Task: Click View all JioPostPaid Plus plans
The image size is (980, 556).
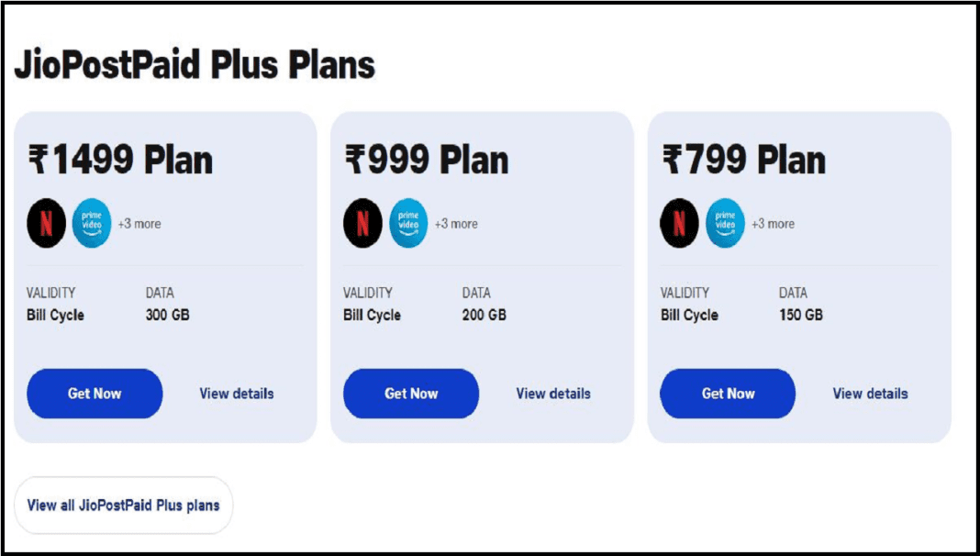Action: pyautogui.click(x=123, y=505)
